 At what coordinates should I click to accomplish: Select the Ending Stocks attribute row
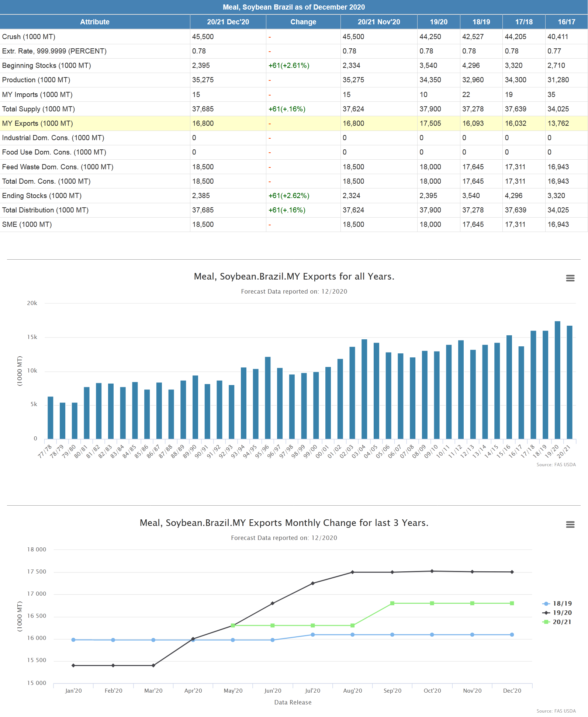coord(42,196)
